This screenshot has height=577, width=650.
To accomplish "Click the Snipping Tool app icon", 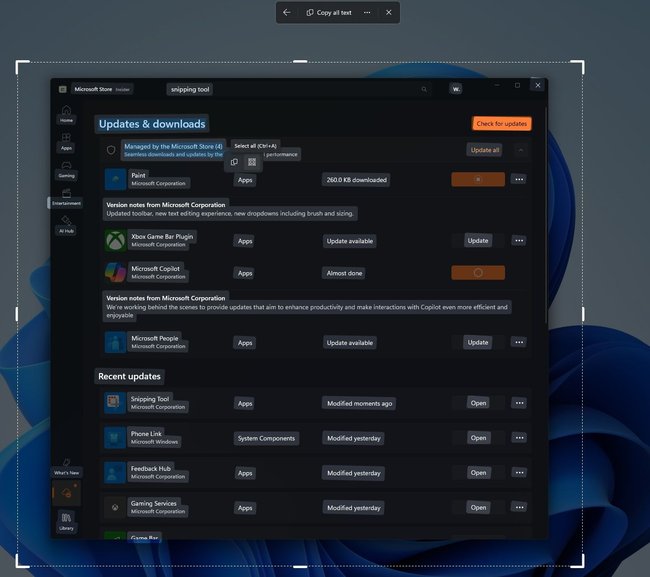I will point(115,403).
